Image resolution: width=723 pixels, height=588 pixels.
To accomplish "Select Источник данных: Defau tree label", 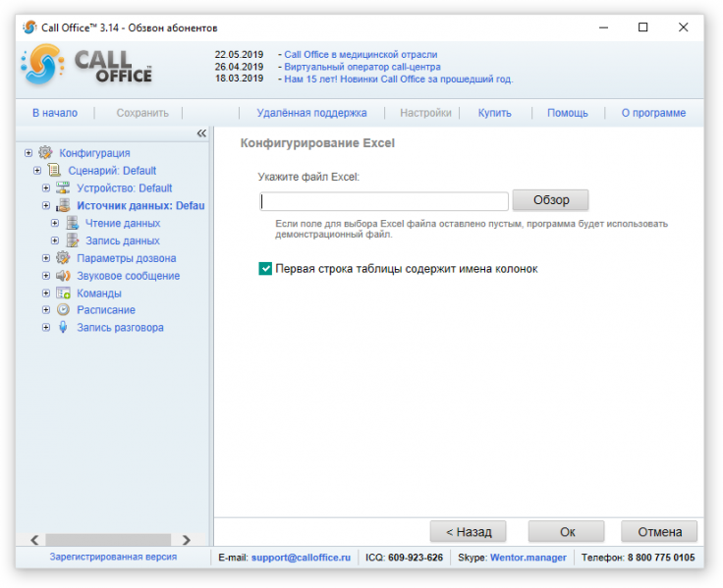I will pyautogui.click(x=140, y=205).
